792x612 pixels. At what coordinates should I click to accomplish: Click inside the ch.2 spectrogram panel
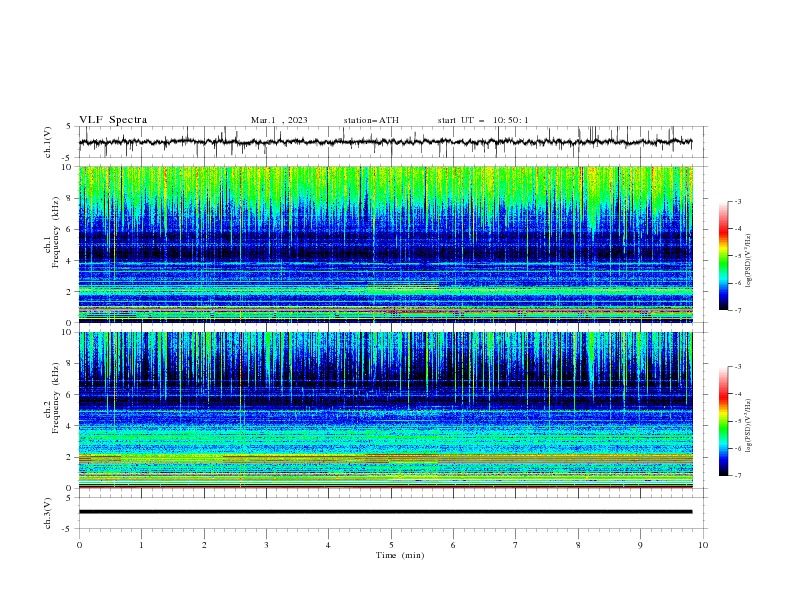coord(386,410)
